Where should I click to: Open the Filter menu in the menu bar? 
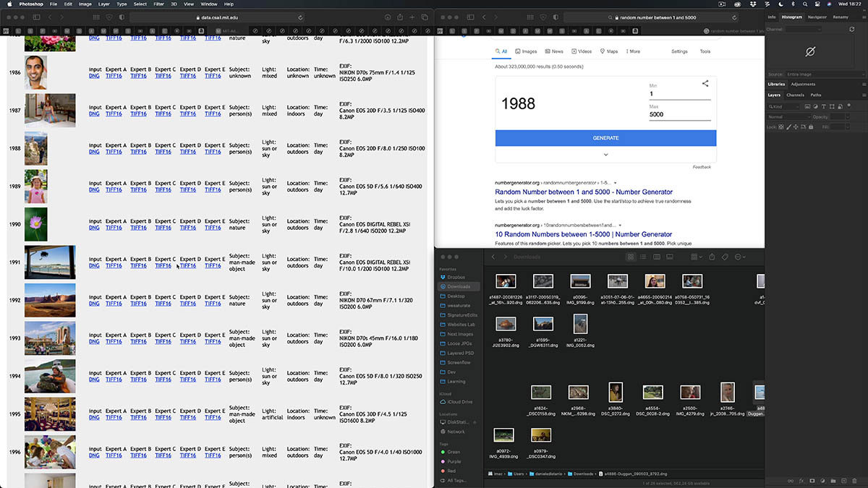pos(159,4)
